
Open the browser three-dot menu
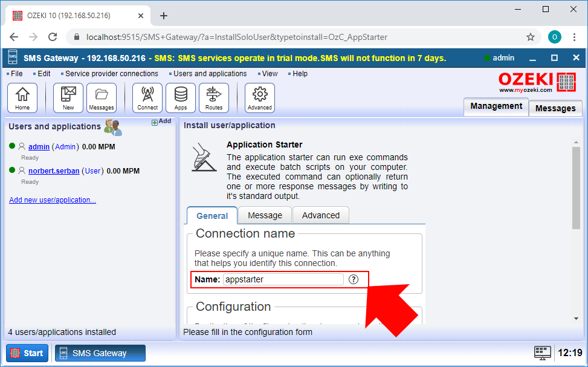[574, 37]
